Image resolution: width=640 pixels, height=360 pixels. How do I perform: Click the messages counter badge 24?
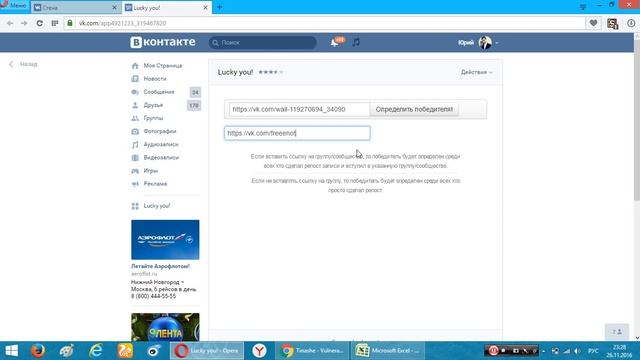[x=195, y=92]
